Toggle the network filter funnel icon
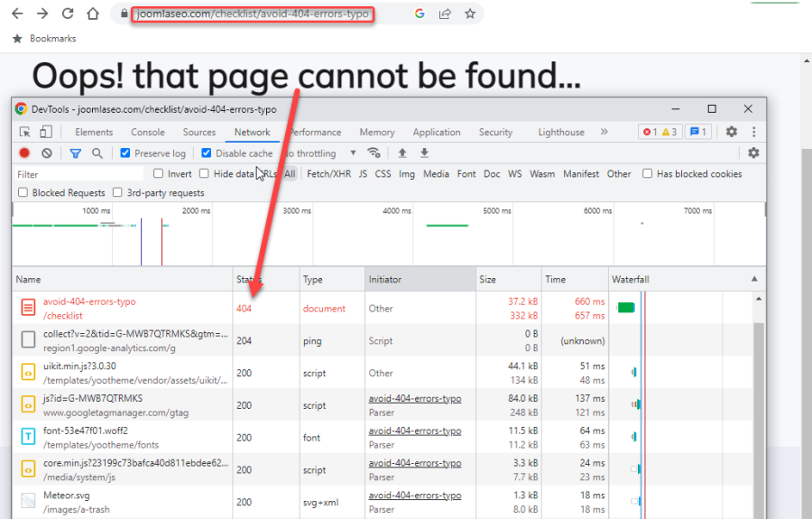Image resolution: width=812 pixels, height=519 pixels. click(x=76, y=153)
